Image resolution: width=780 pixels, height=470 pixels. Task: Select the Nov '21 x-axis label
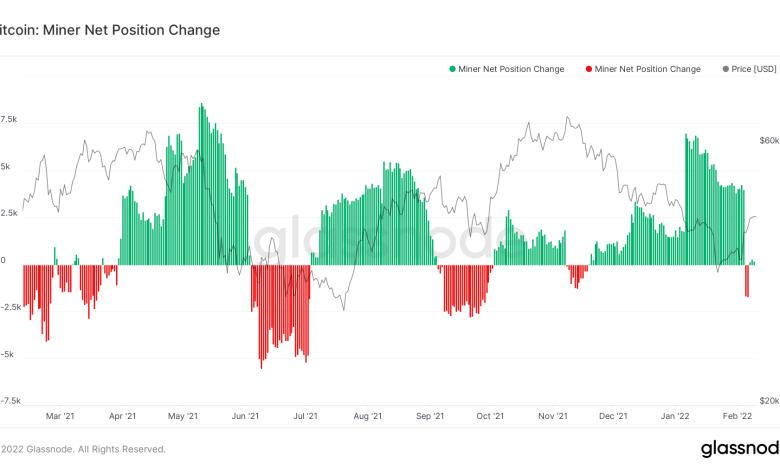[x=552, y=415]
